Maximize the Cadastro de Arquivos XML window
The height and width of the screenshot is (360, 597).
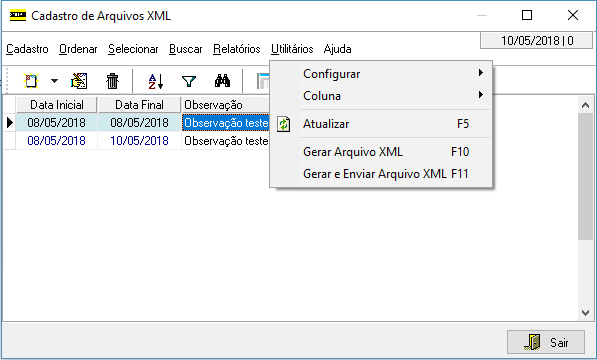(527, 15)
